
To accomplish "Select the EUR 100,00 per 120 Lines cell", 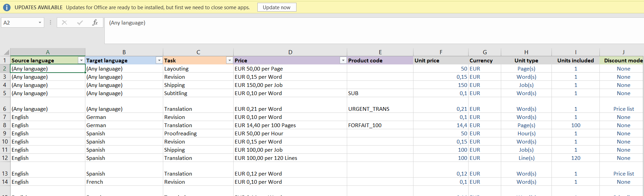I will tap(290, 158).
